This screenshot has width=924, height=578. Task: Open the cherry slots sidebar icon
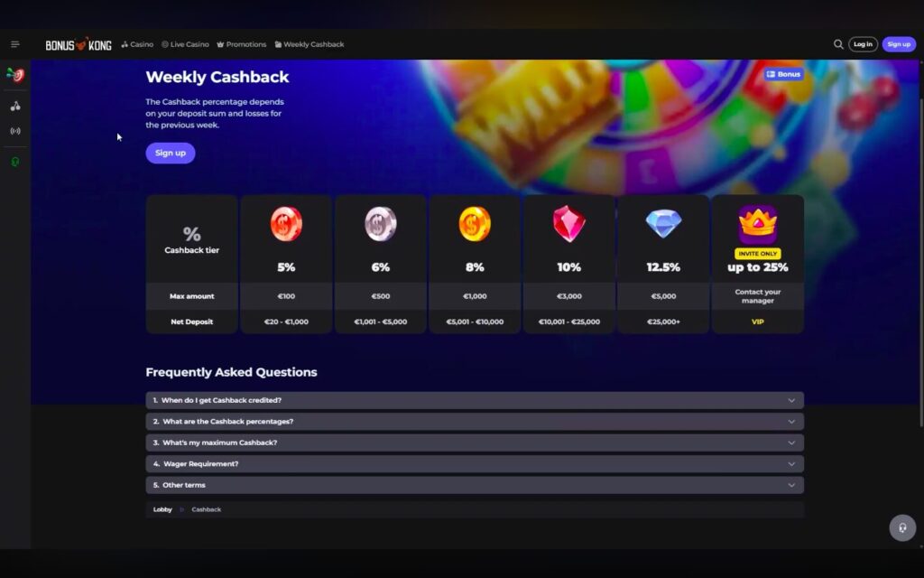[x=15, y=106]
